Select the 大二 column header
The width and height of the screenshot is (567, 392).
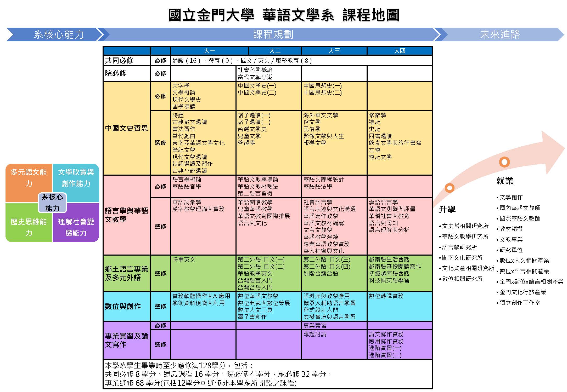click(x=275, y=51)
